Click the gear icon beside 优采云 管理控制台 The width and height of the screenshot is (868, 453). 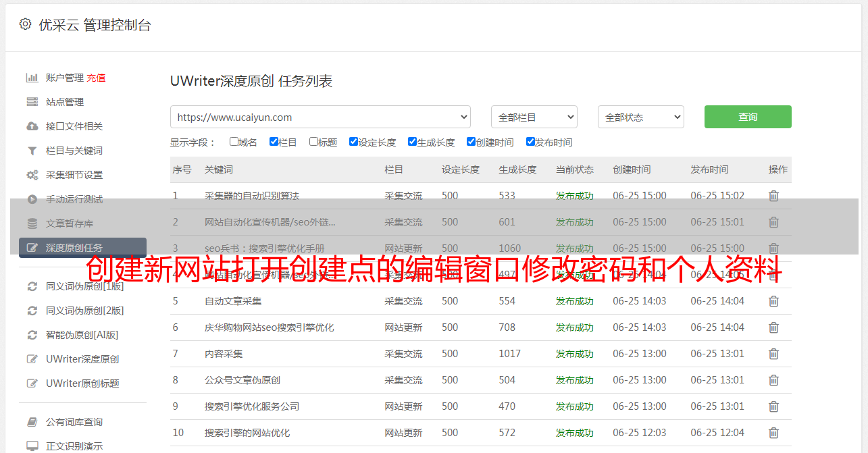(x=25, y=24)
